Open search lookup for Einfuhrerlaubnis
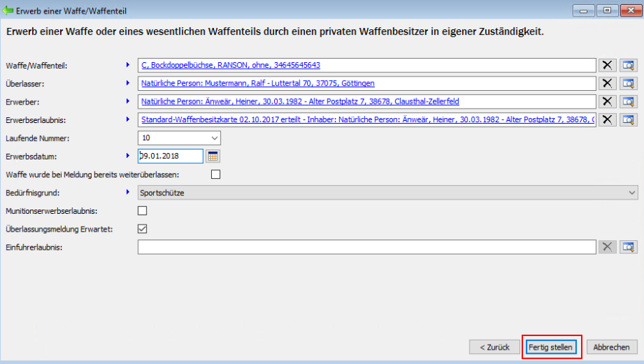The height and width of the screenshot is (364, 644). click(x=628, y=247)
